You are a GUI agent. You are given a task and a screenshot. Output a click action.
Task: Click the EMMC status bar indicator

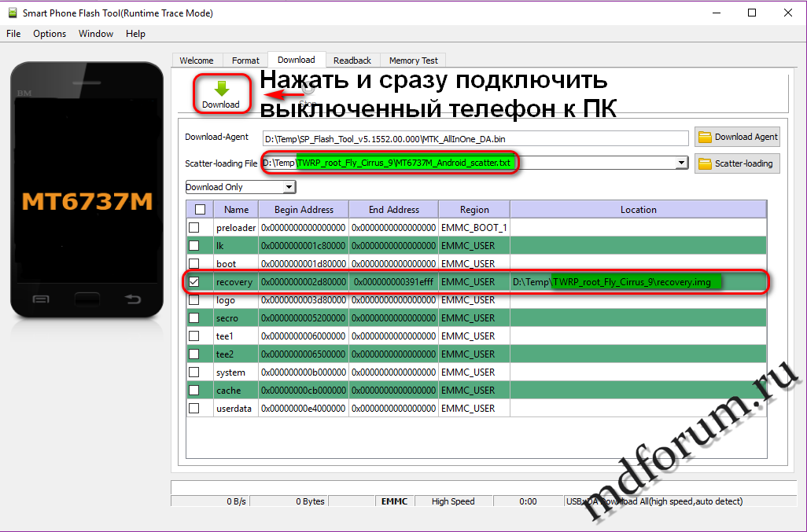coord(394,501)
